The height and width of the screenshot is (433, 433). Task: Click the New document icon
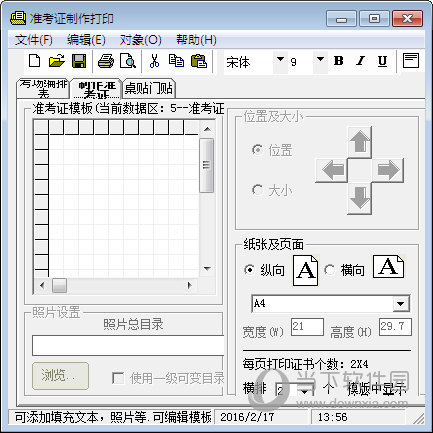(35, 61)
